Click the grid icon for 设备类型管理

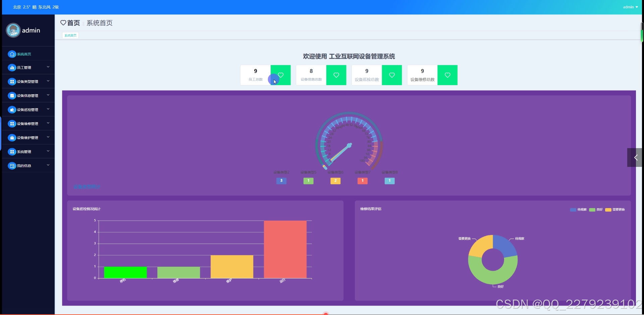pyautogui.click(x=12, y=82)
